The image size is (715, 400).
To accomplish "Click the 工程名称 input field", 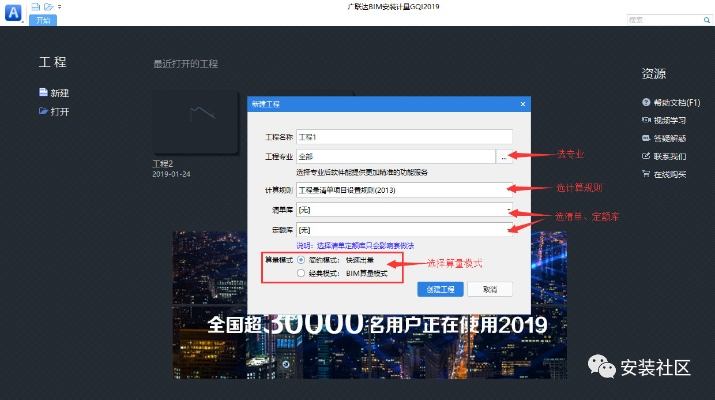I will pyautogui.click(x=404, y=137).
